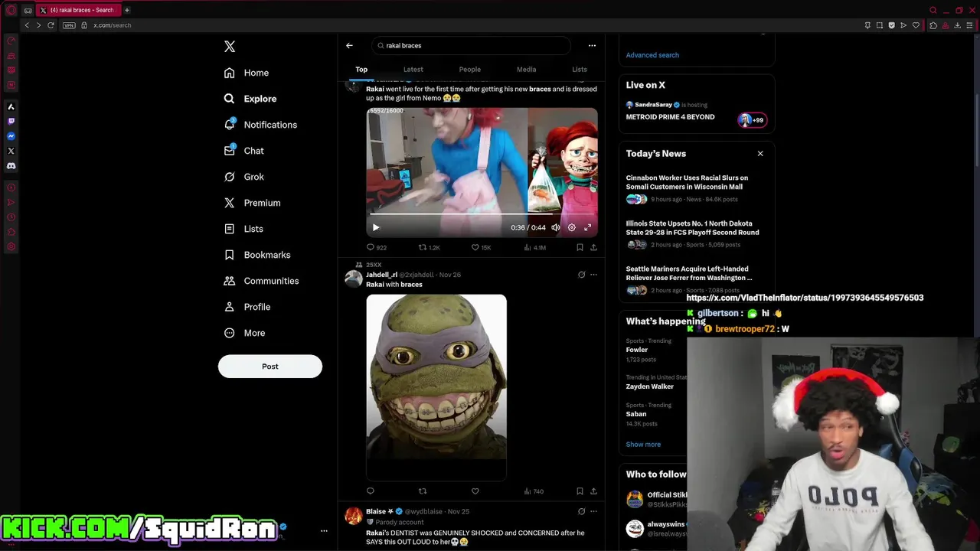This screenshot has width=980, height=551.
Task: Toggle the VPN badge in address bar
Action: [x=70, y=25]
